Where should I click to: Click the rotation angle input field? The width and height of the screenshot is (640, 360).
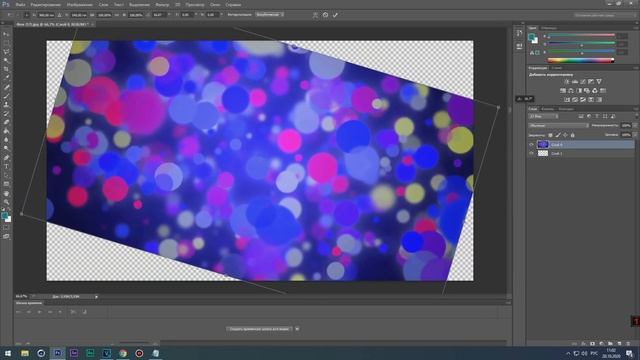click(x=159, y=15)
